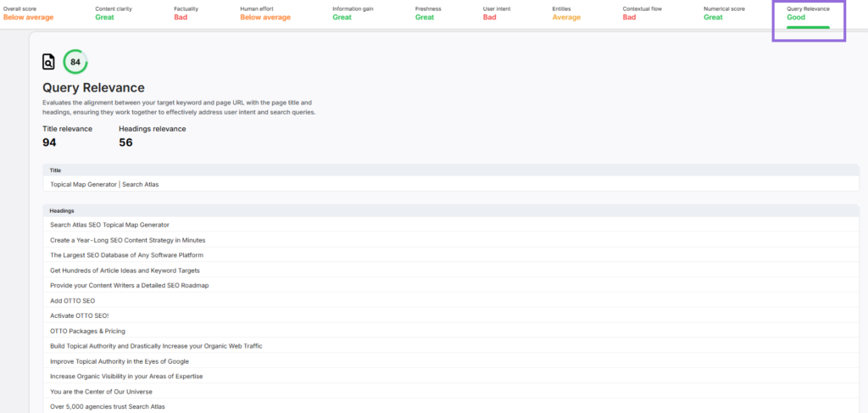868x413 pixels.
Task: Click the Query Relevance heading
Action: click(93, 87)
